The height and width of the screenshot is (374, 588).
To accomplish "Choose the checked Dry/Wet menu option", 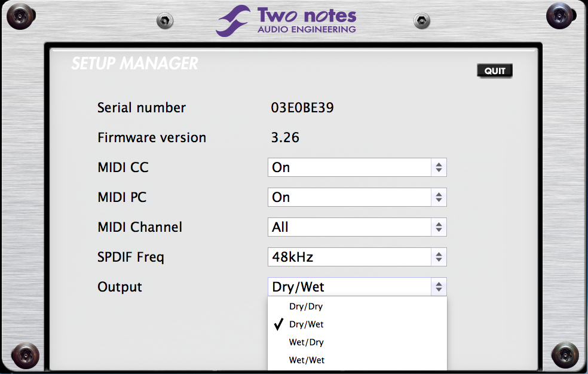I will click(x=306, y=324).
